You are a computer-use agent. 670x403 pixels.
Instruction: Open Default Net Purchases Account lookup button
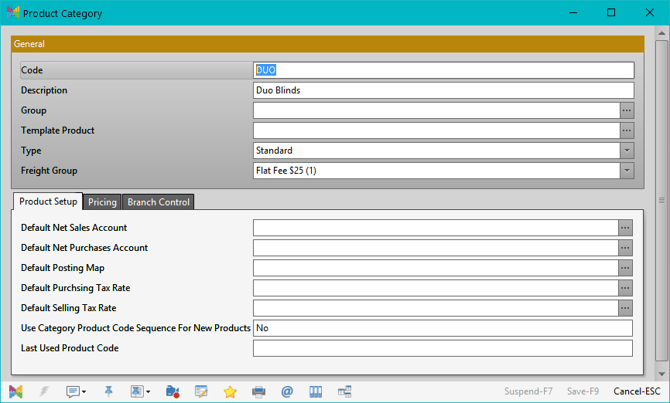tap(625, 248)
